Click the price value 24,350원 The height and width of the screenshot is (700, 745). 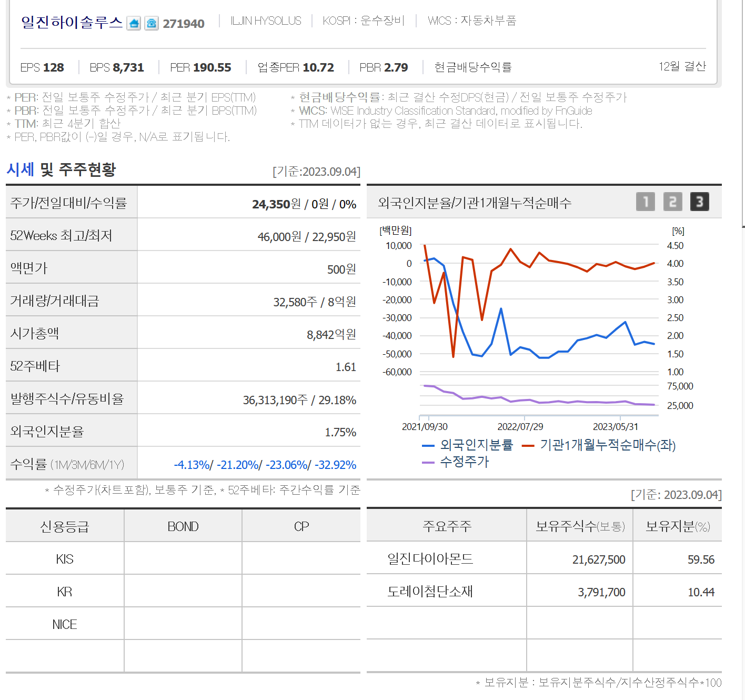point(276,204)
